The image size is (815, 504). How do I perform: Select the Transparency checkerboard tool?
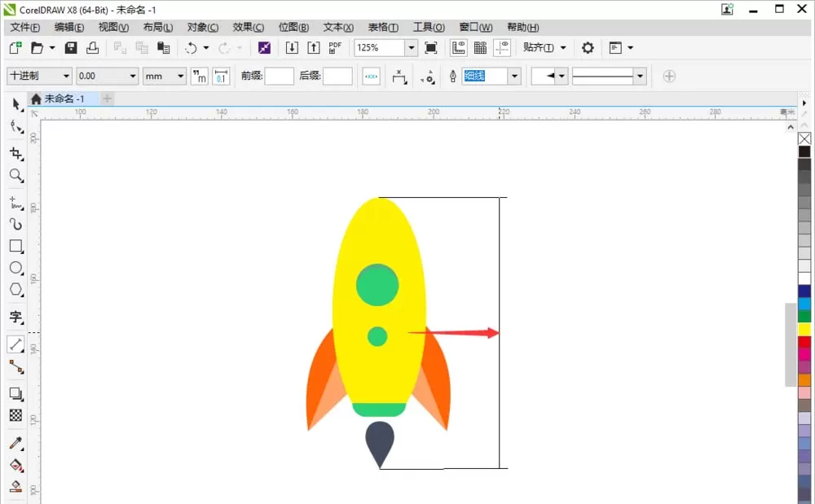16,415
